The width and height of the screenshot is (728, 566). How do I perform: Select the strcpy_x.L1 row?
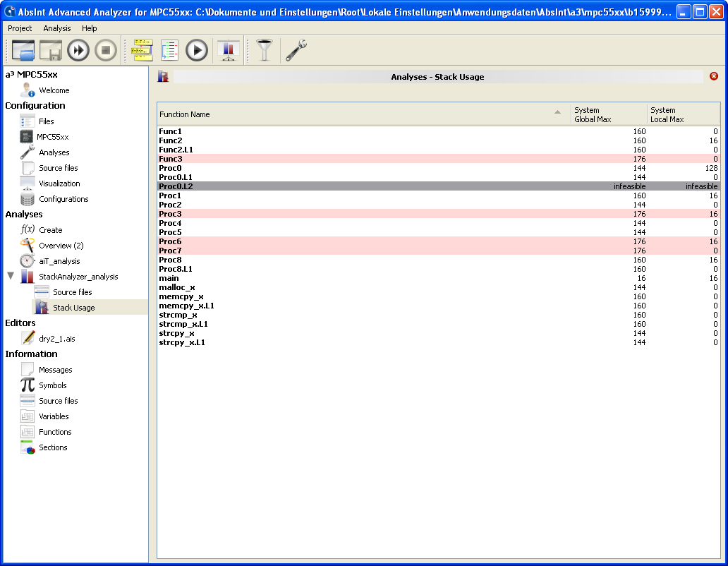pyautogui.click(x=439, y=342)
